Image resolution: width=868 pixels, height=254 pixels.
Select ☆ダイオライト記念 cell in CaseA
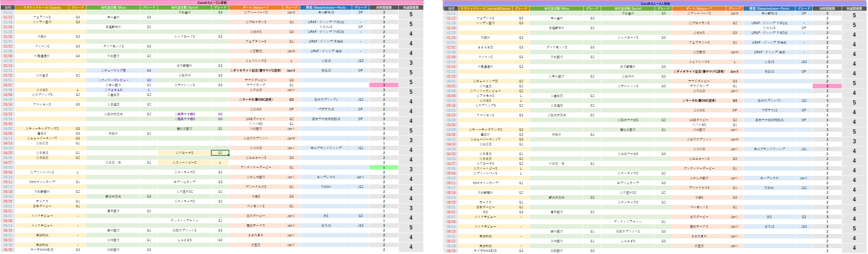[256, 70]
